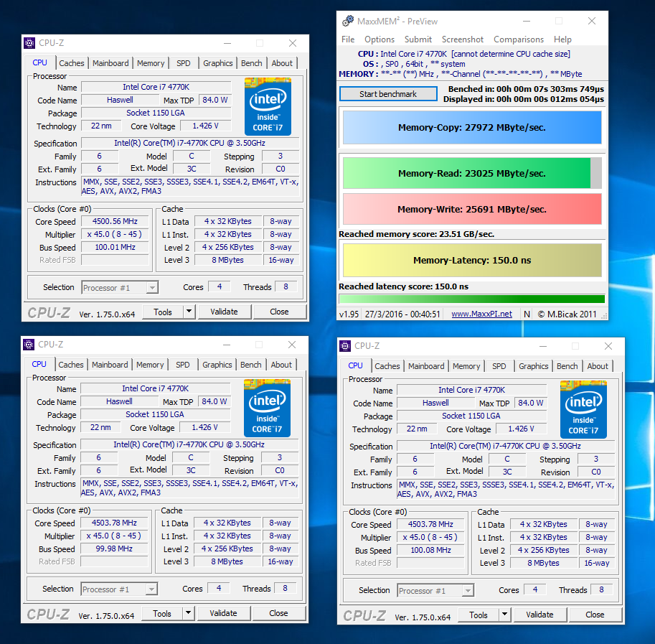
Task: Expand Processor #1 selection in top-left CPU-Z
Action: click(x=152, y=287)
